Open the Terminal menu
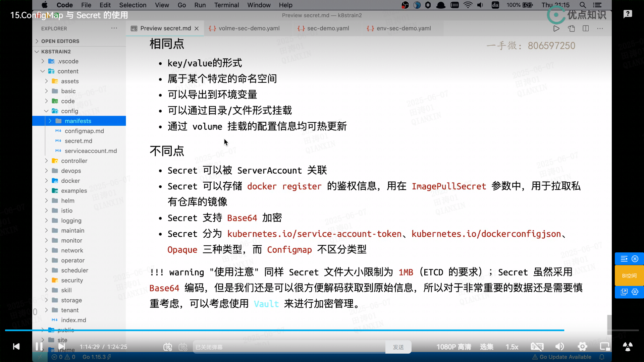This screenshot has width=644, height=362. 226,5
